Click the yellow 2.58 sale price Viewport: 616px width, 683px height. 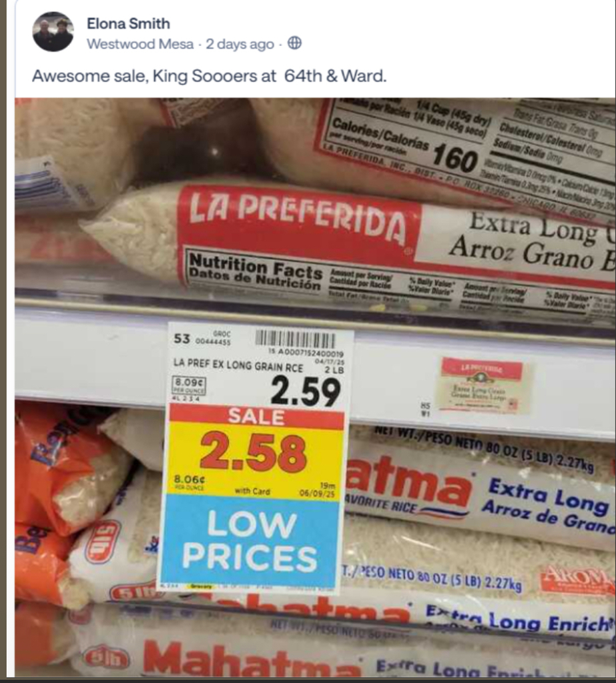coord(254,452)
